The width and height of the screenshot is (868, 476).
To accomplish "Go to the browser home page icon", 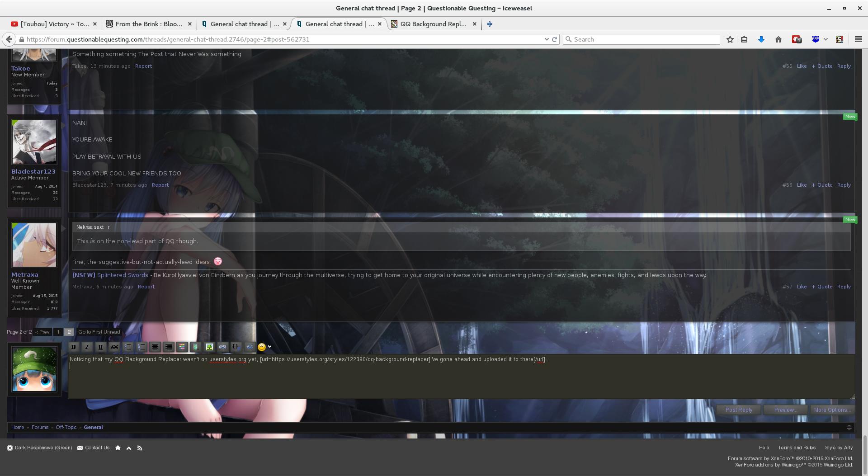I will pyautogui.click(x=778, y=39).
